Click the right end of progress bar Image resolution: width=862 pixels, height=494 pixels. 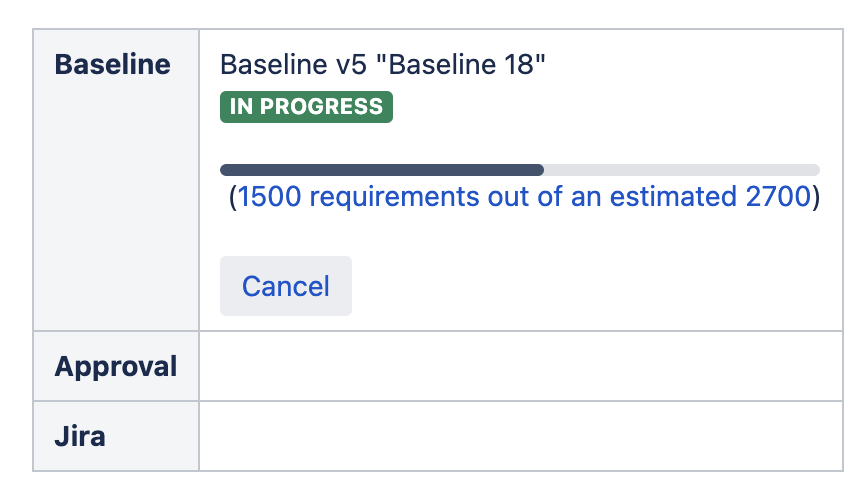tap(814, 170)
